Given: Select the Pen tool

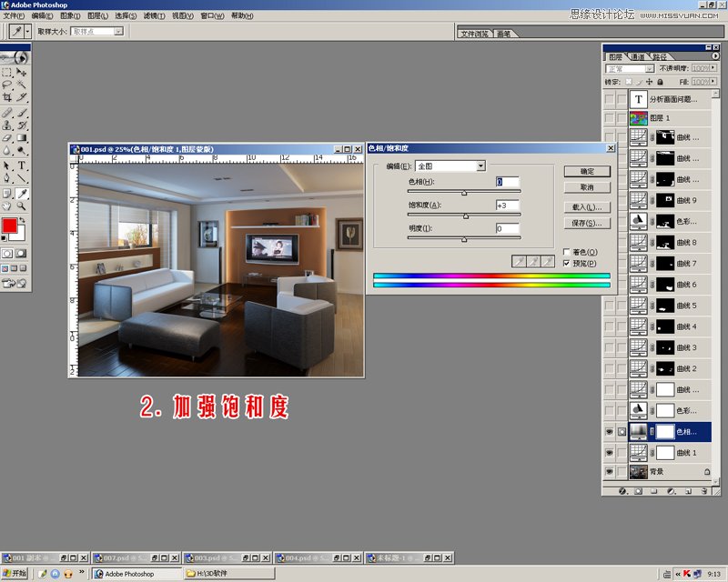Looking at the screenshot, I should [7, 178].
